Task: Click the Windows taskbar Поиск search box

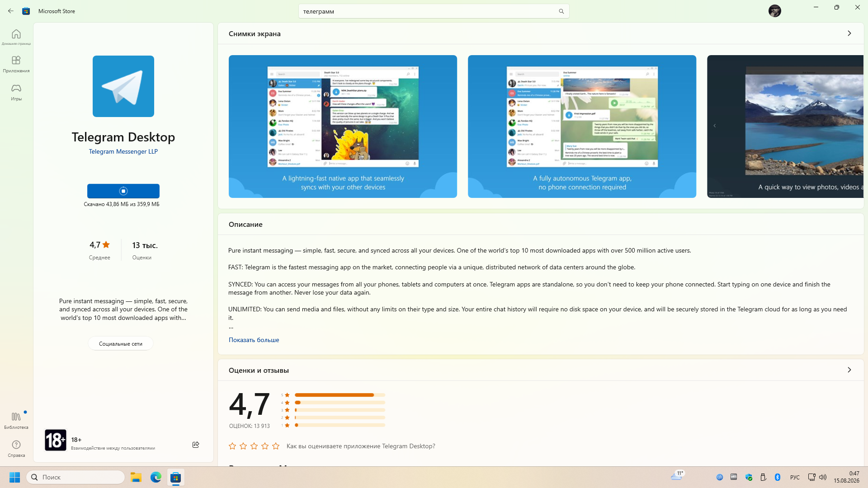Action: coord(76,477)
